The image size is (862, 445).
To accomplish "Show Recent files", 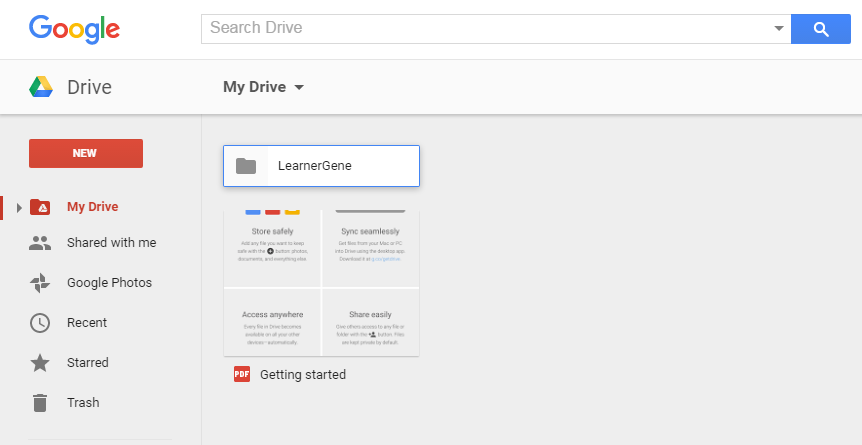I will coord(87,323).
